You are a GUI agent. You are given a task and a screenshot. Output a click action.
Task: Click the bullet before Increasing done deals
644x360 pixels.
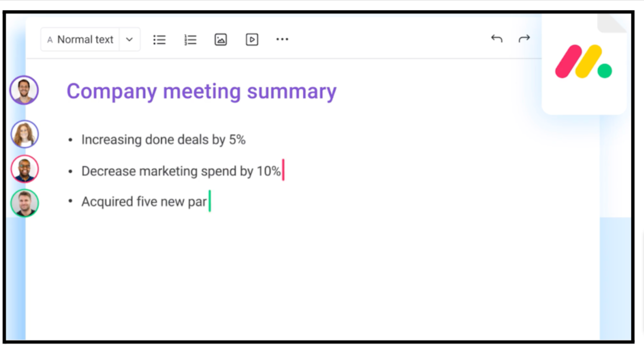pos(71,140)
